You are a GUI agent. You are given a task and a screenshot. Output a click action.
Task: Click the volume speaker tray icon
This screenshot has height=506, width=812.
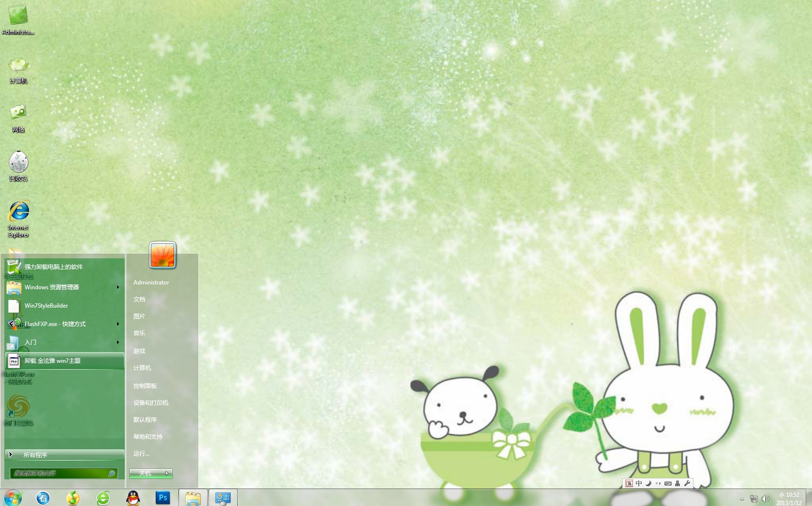click(765, 499)
